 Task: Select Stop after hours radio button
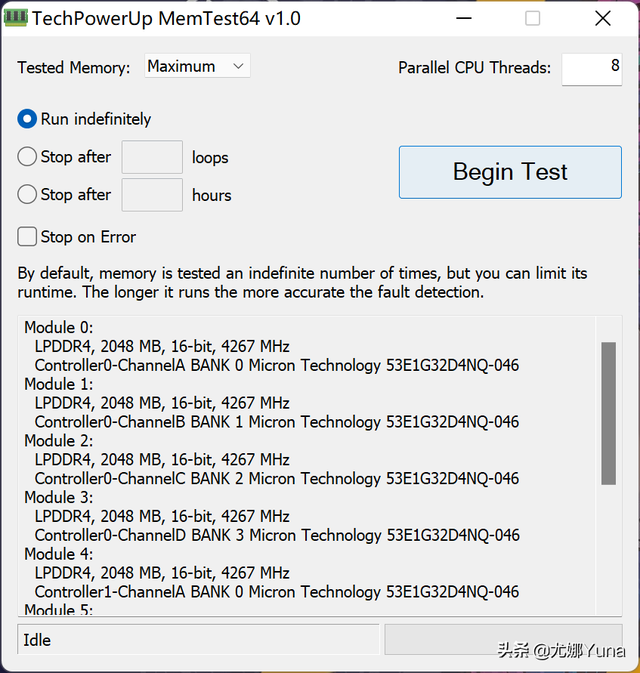tap(27, 195)
